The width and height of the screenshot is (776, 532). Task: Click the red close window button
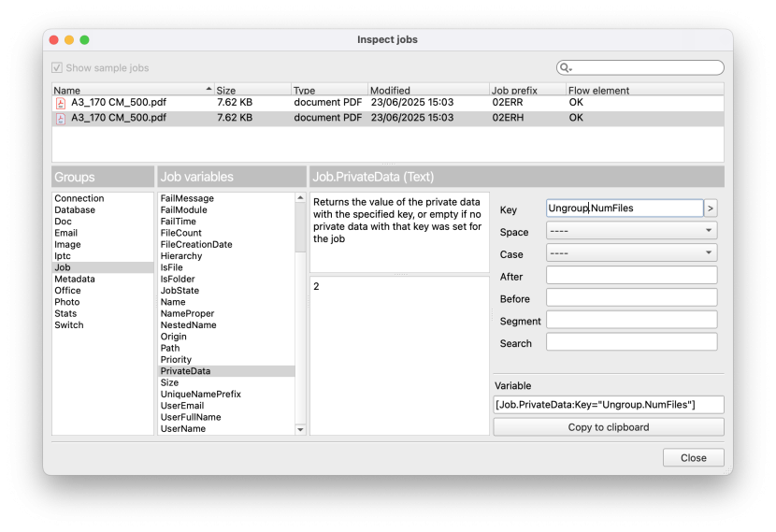click(x=53, y=40)
